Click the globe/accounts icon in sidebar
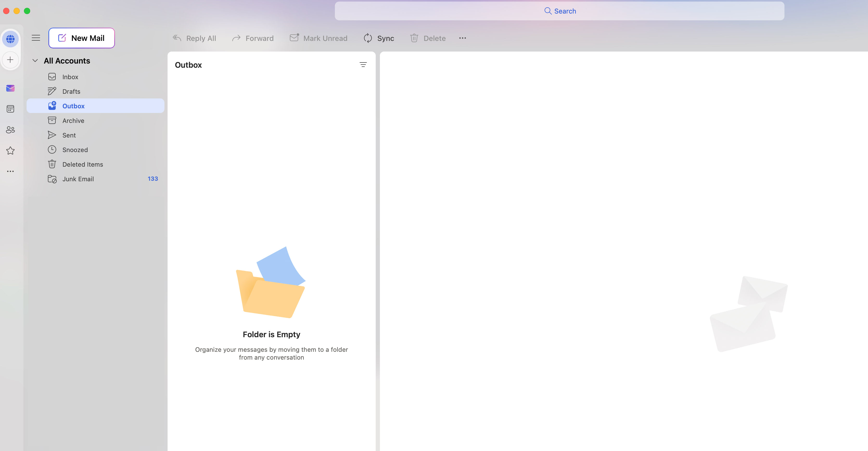 click(x=10, y=39)
